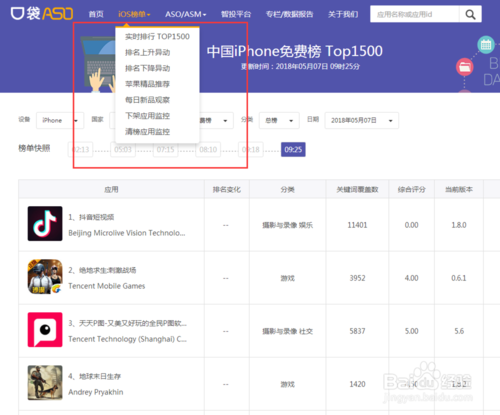Click 摄影与录像 社交 category cell

click(x=287, y=331)
